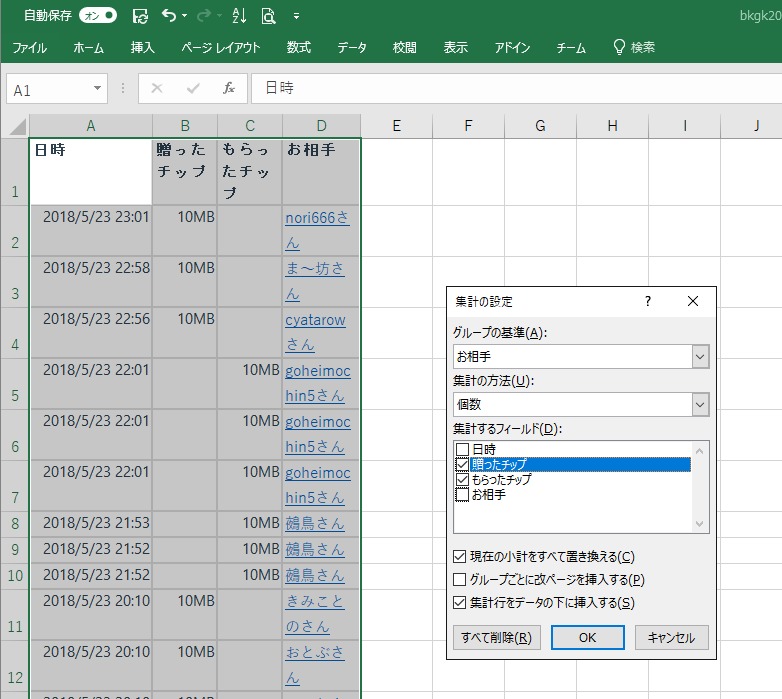Expand the グループの基準 dropdown
This screenshot has width=782, height=699.
pos(699,356)
